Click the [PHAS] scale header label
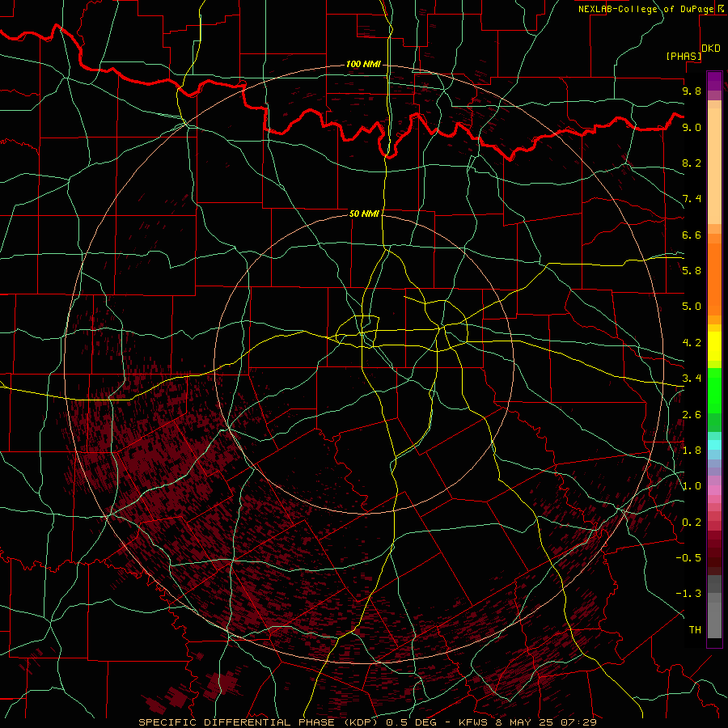This screenshot has height=728, width=728. click(x=684, y=56)
